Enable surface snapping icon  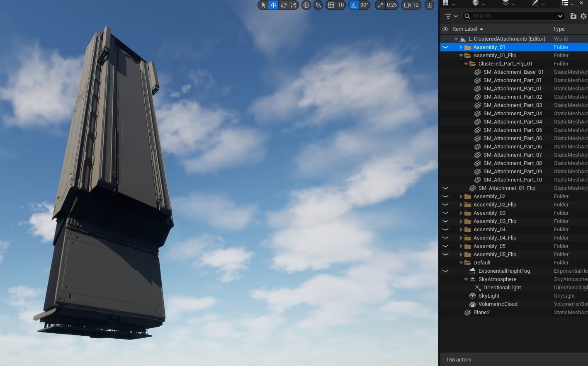[318, 5]
